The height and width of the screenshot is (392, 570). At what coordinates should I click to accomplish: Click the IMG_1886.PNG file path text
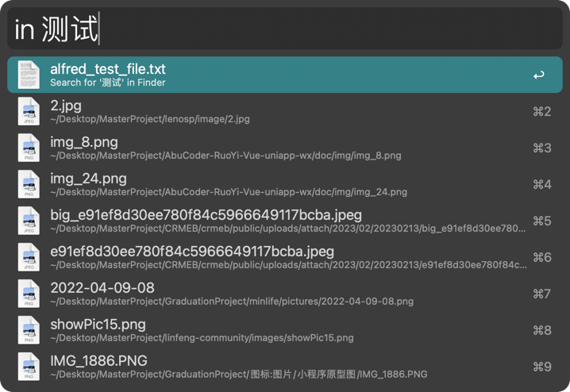(238, 375)
